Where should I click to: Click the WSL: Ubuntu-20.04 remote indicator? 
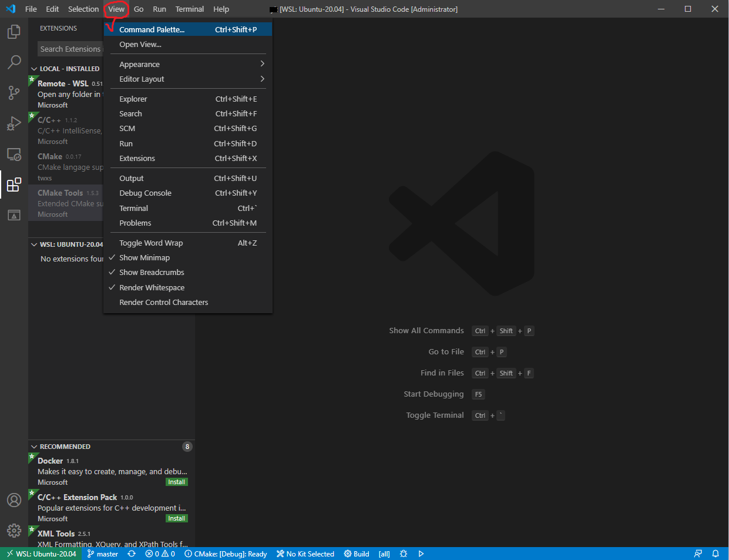pyautogui.click(x=41, y=554)
